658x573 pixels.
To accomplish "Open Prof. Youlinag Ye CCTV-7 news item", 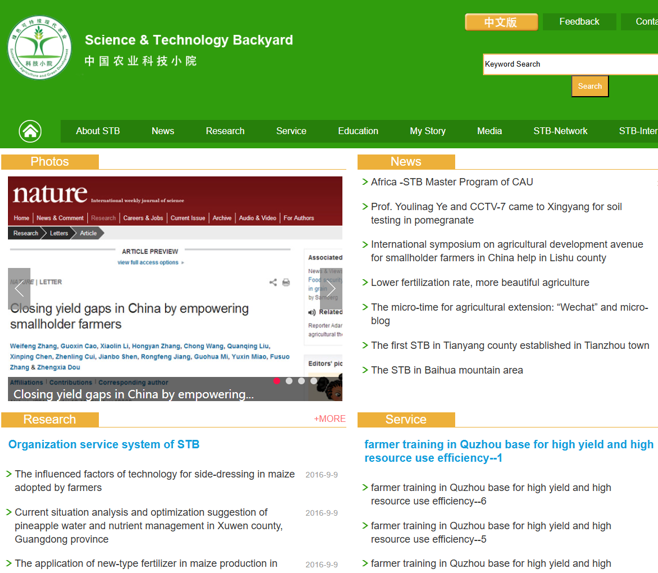I will click(496, 213).
